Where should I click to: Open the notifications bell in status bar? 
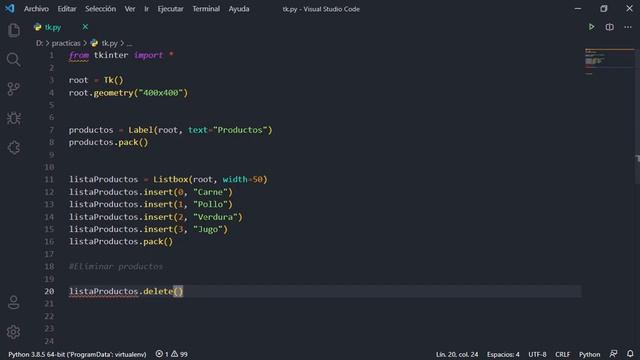click(x=630, y=354)
